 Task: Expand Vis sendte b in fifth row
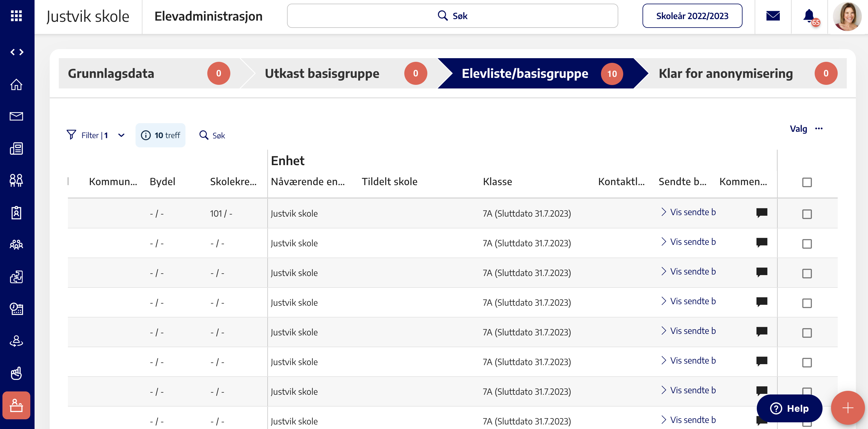(688, 331)
